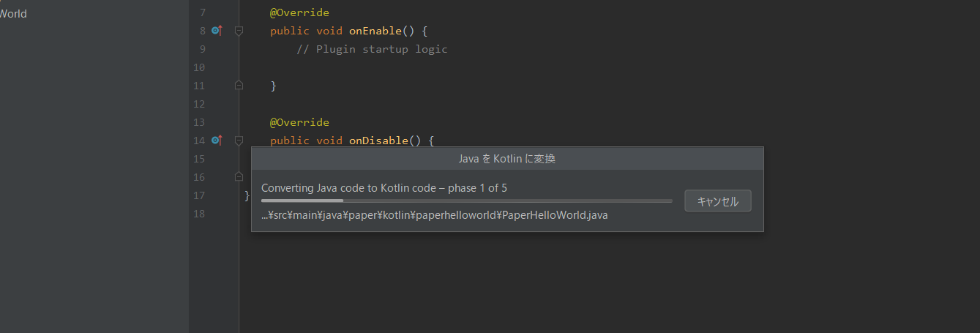The height and width of the screenshot is (333, 980).
Task: Click the fold end marker on line 11
Action: [x=239, y=86]
